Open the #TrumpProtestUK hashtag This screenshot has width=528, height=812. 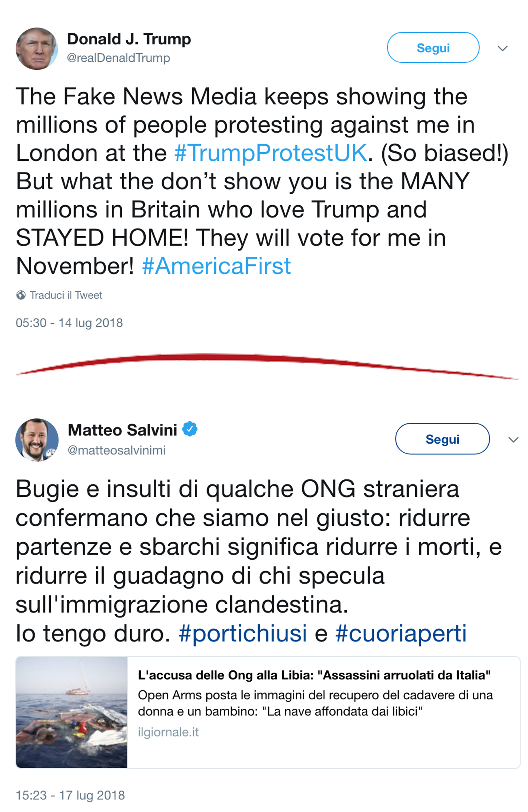271,153
